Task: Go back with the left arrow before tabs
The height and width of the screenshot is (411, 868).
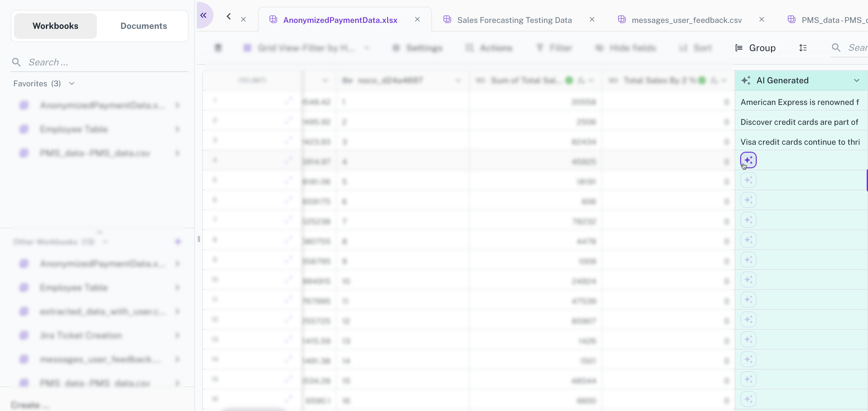Action: 229,16
